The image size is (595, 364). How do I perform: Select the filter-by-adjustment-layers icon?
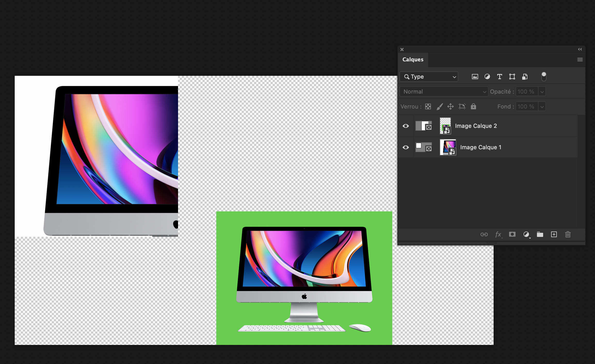[x=487, y=77]
